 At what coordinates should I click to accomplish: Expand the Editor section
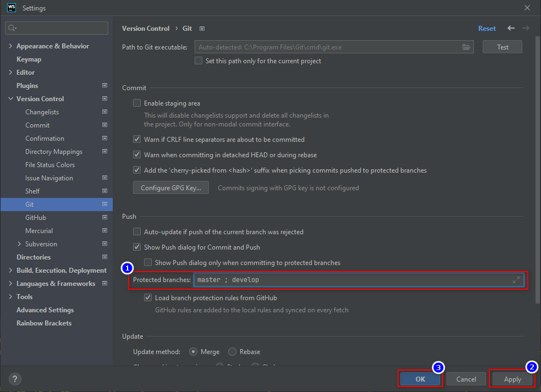[10, 72]
